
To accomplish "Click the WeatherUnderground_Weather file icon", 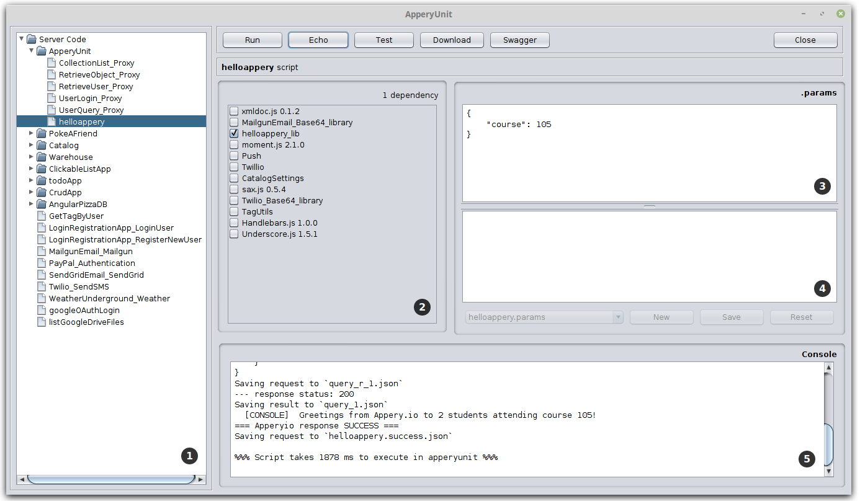I will [x=42, y=298].
